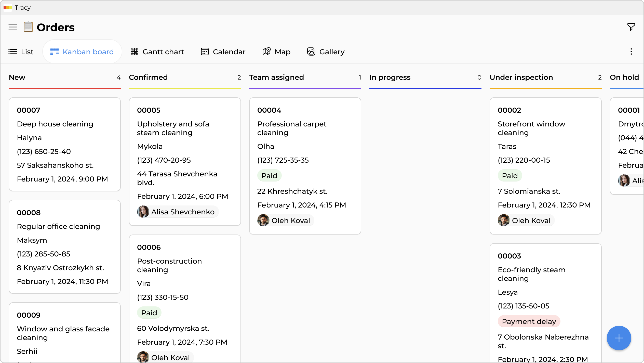Image resolution: width=644 pixels, height=363 pixels.
Task: Click the Tracy app logo in title bar
Action: coord(8,8)
